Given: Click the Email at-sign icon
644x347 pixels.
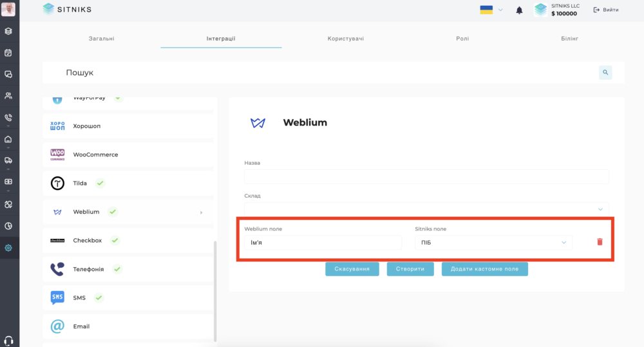Looking at the screenshot, I should point(57,326).
